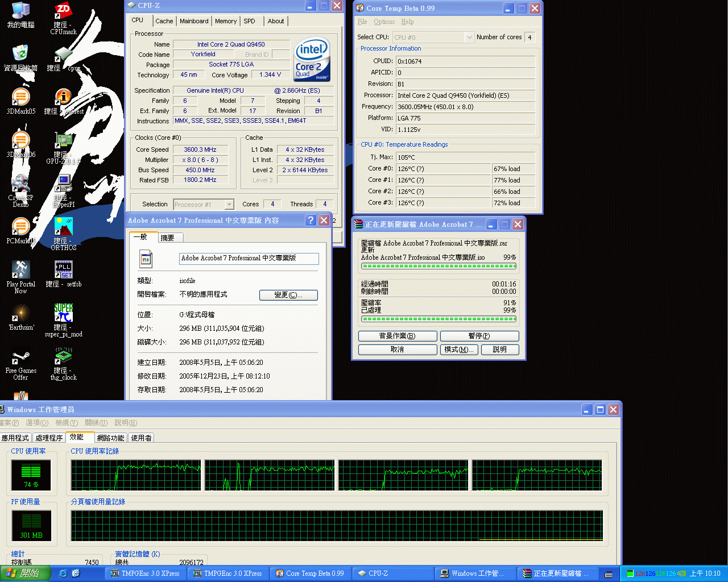The height and width of the screenshot is (582, 728).
Task: Switch to the Mainboard tab in CPU-Z
Action: [194, 21]
